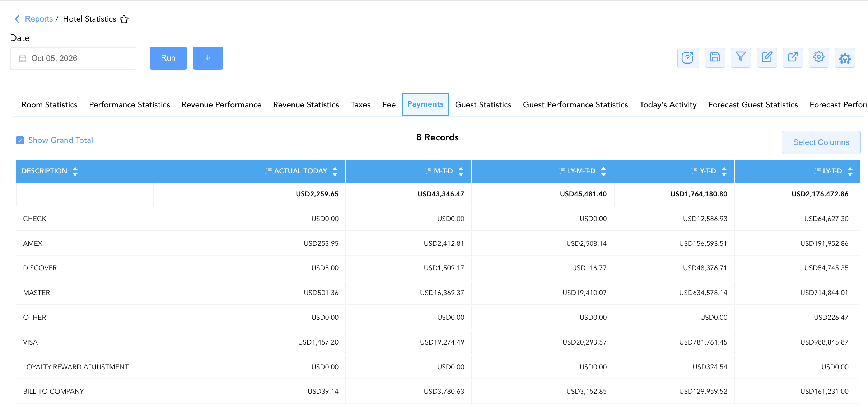Viewport: 868px width, 407px height.
Task: Click the advanced gear-wrench configuration icon
Action: tap(845, 58)
